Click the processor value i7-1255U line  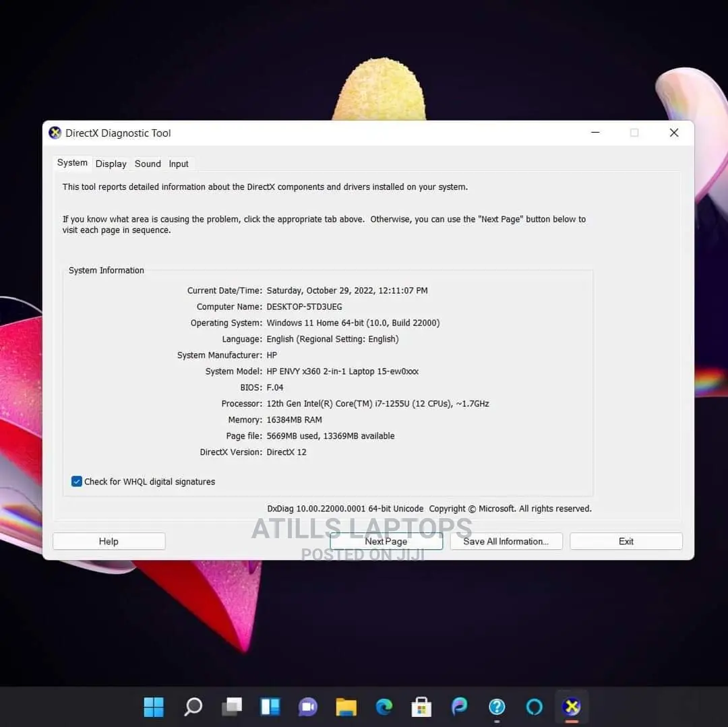coord(377,404)
